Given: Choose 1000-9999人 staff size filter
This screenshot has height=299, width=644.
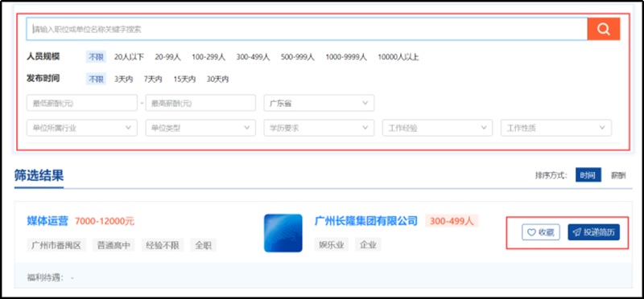Looking at the screenshot, I should (x=346, y=57).
